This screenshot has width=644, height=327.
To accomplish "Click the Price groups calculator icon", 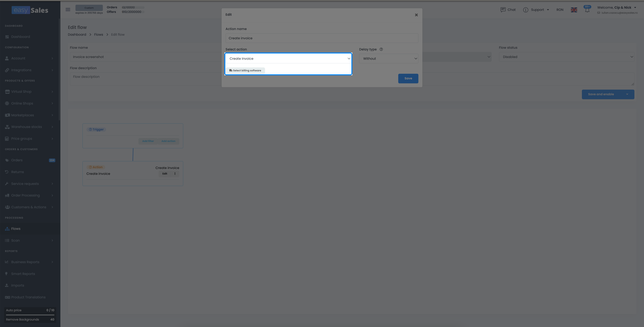I will tap(7, 139).
